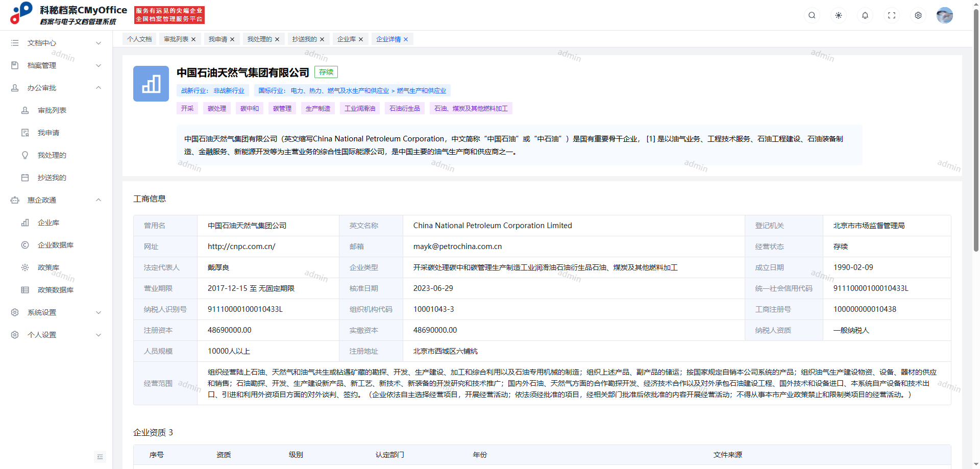Toggle light/dark theme sun icon

click(839, 15)
